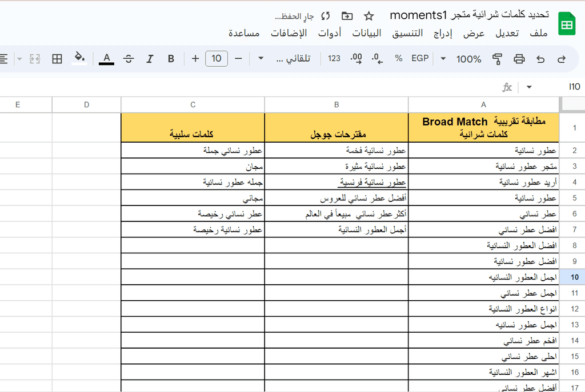Open the ملف (File) menu
This screenshot has height=392, width=585.
[x=538, y=33]
